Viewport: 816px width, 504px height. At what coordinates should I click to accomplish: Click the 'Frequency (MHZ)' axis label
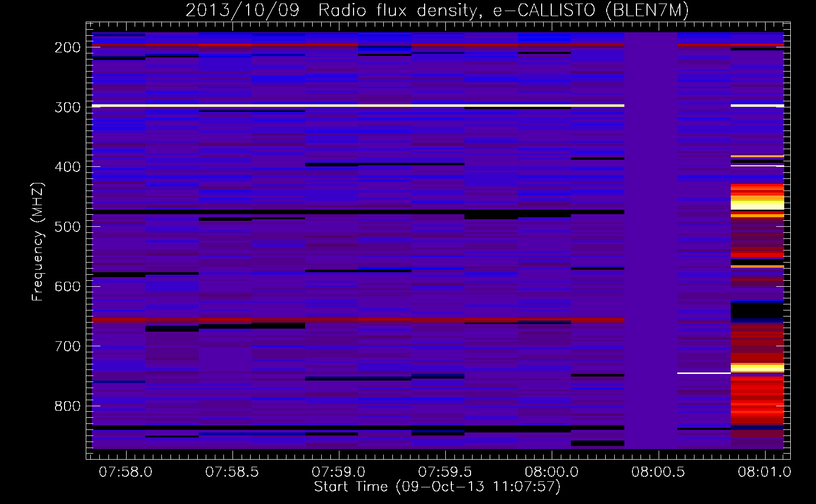click(38, 241)
